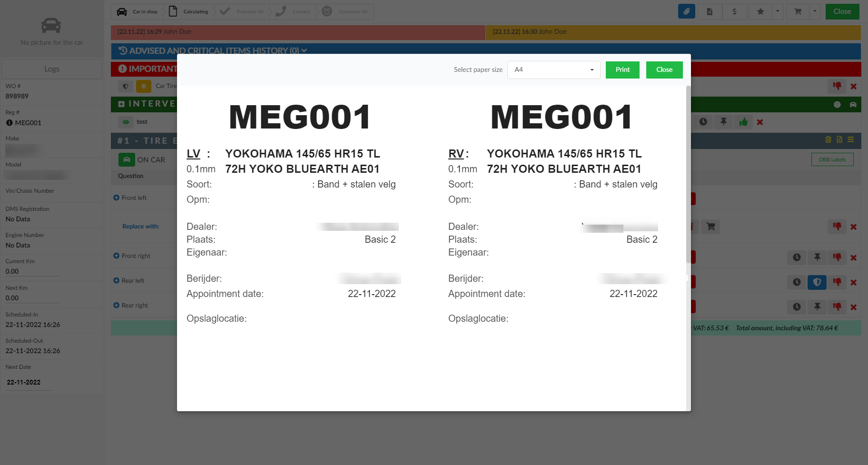Image resolution: width=868 pixels, height=465 pixels.
Task: Open the paper size A4 dropdown
Action: pos(554,69)
